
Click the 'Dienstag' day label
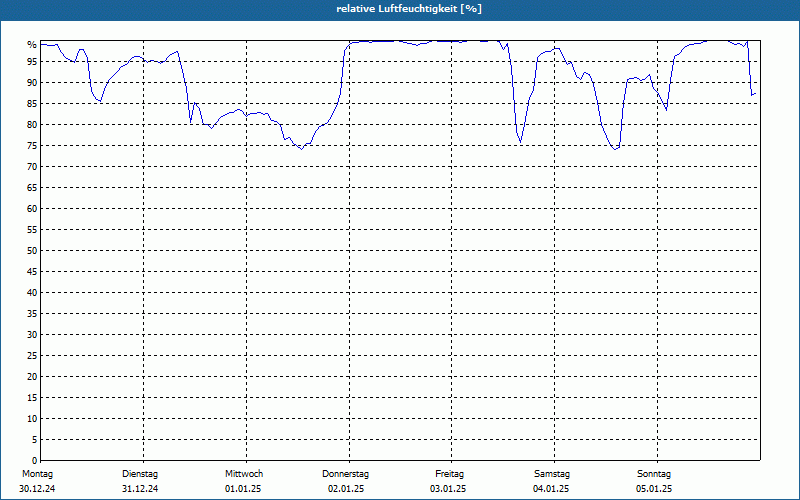140,474
